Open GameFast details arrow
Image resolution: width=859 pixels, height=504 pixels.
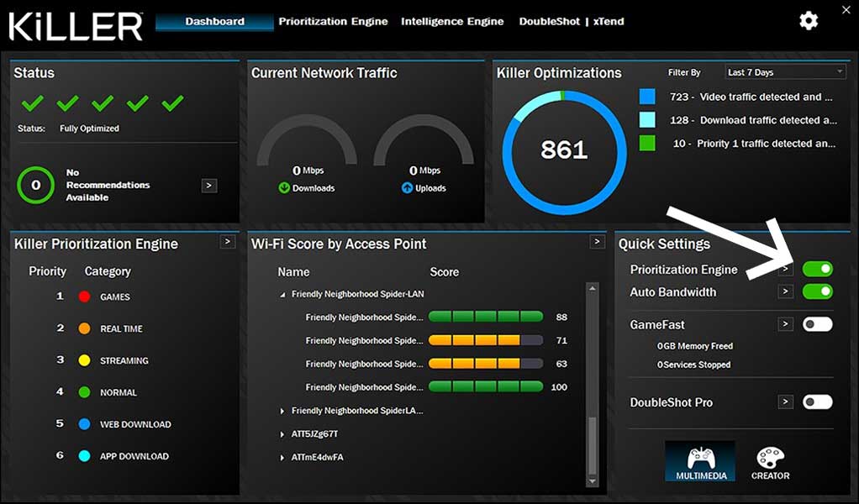(785, 324)
